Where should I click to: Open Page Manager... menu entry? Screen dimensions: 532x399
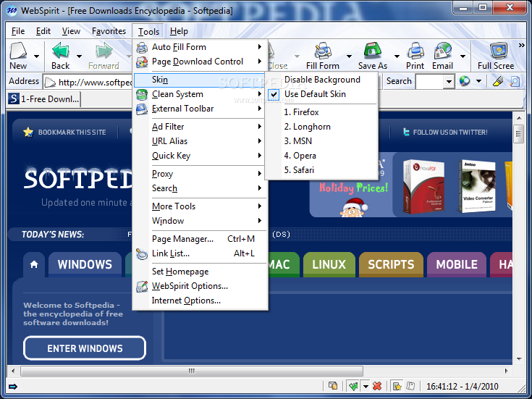[200, 239]
